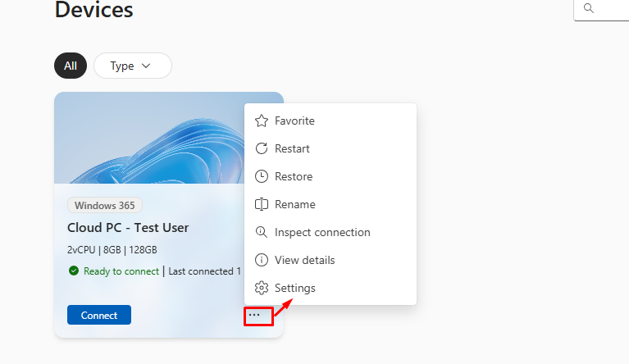Click the Rename icon in menu

(262, 205)
